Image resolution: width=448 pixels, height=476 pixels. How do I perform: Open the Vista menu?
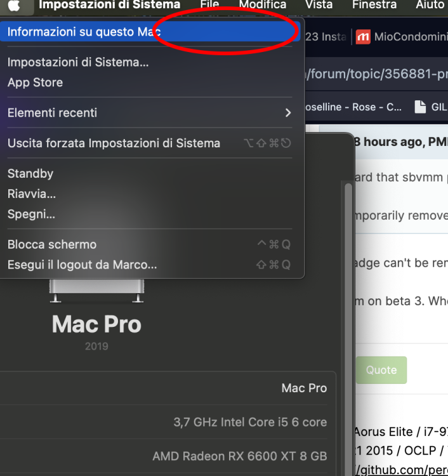point(319,4)
